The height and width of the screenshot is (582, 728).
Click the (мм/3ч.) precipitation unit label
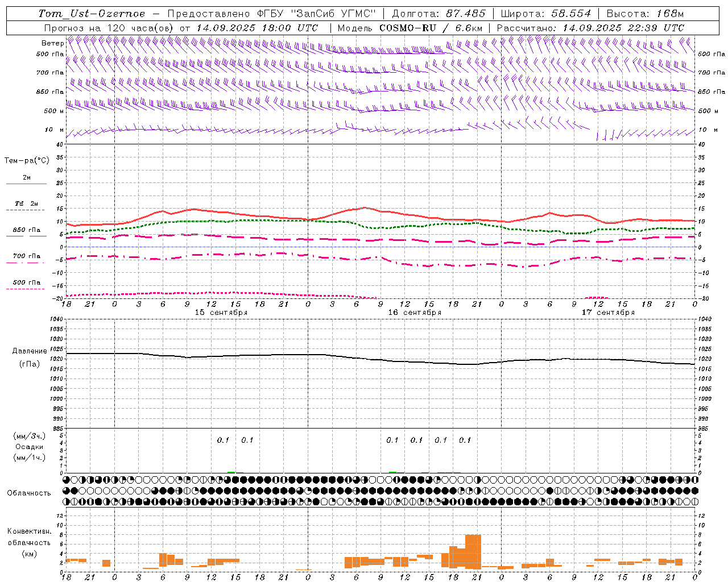30,436
